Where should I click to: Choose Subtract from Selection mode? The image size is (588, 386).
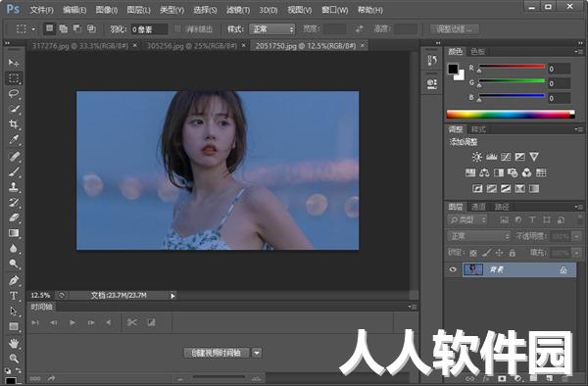77,28
